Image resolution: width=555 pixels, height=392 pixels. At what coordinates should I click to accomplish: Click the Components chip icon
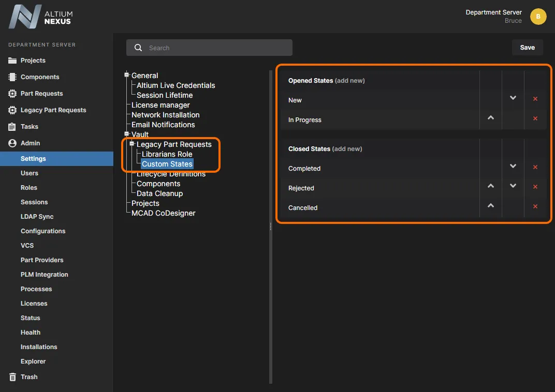point(12,77)
